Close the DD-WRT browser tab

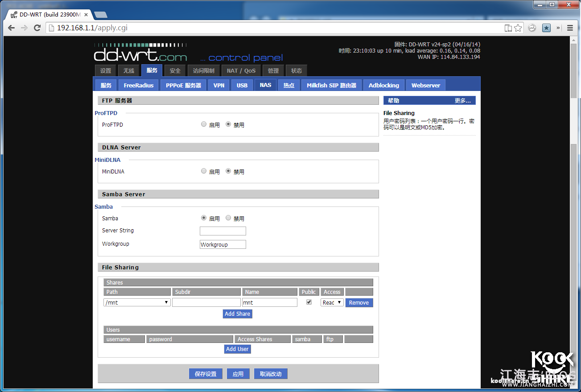click(x=86, y=14)
